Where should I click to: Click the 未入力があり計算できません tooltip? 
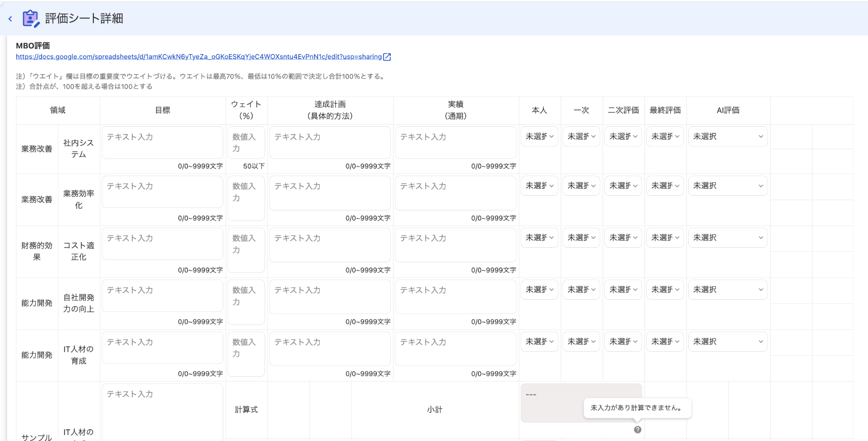click(x=637, y=408)
